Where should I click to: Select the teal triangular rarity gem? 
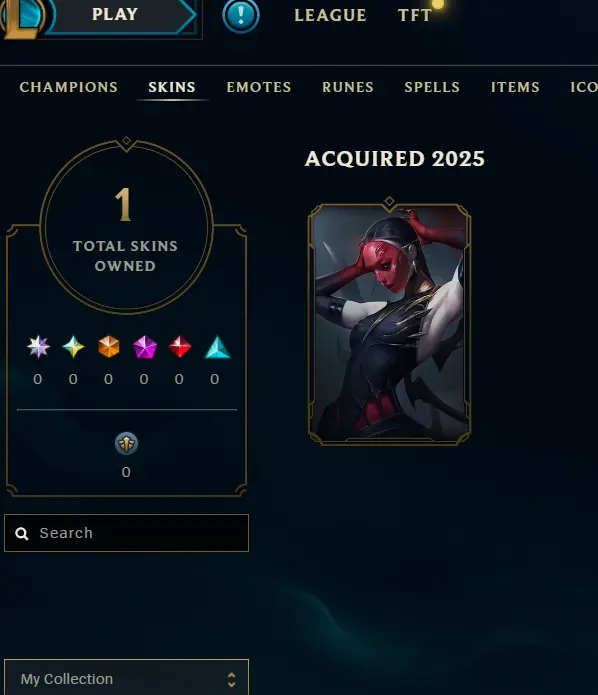[x=217, y=347]
